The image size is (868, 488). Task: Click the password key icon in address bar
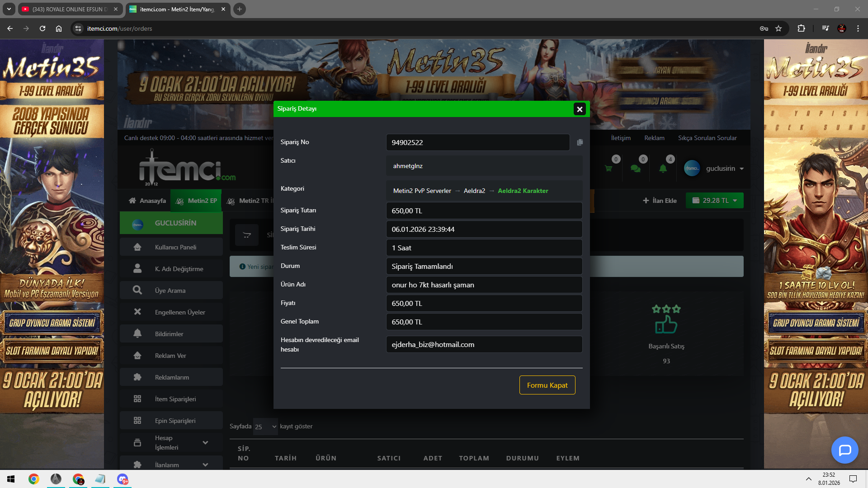(x=764, y=28)
